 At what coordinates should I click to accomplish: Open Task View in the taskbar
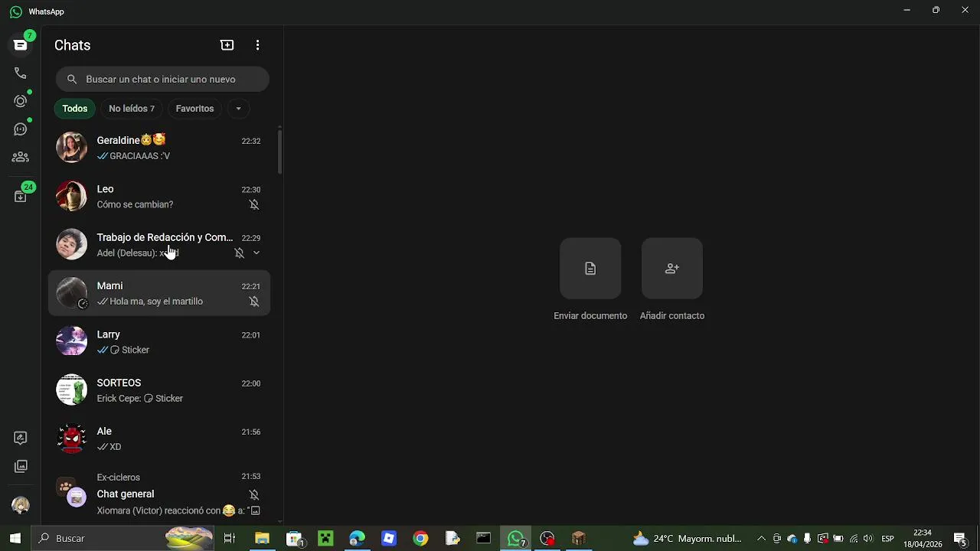click(x=229, y=538)
